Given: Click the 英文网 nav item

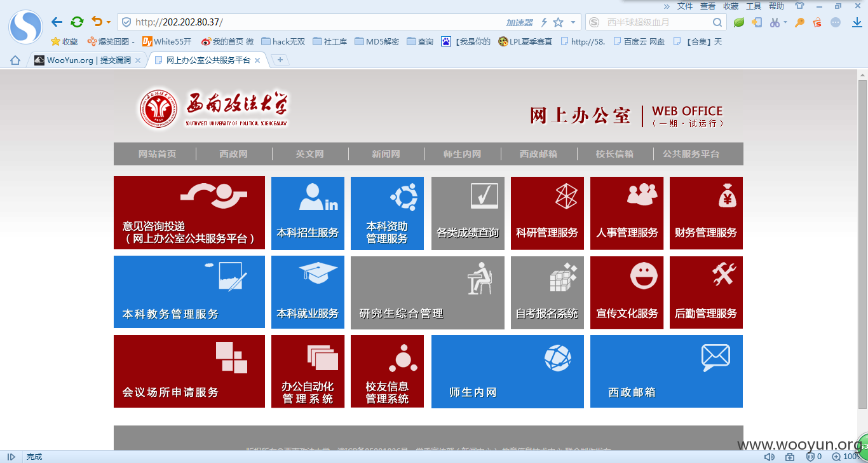Looking at the screenshot, I should point(309,154).
